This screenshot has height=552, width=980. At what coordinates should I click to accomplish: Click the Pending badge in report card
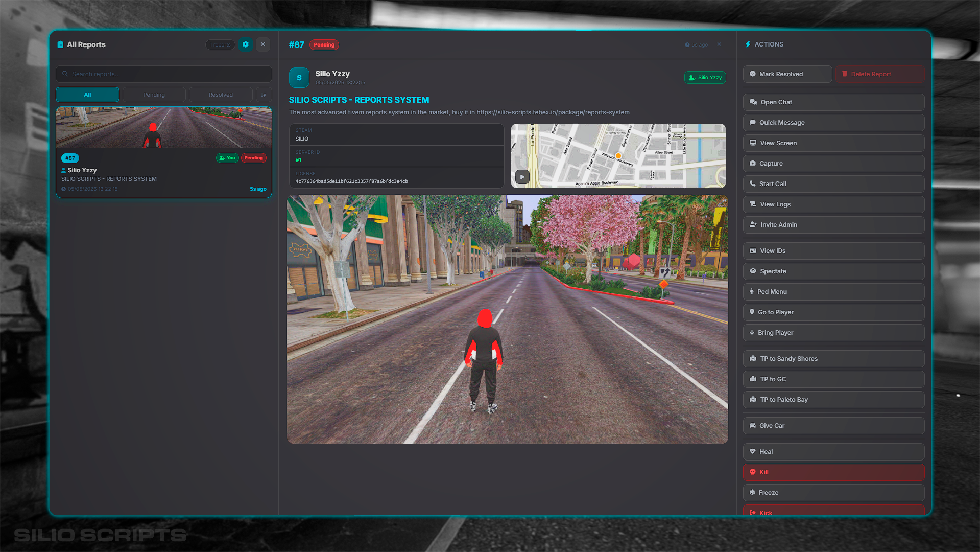click(x=253, y=158)
